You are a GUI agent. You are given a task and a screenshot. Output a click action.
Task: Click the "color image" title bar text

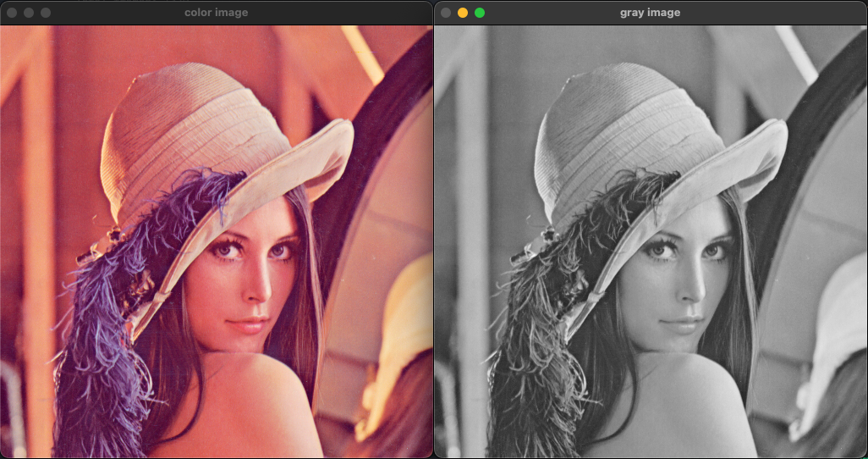[216, 13]
